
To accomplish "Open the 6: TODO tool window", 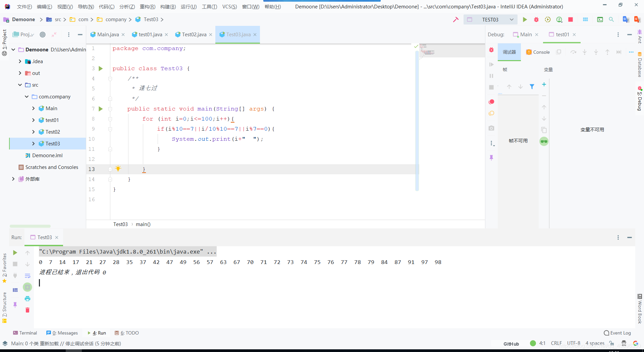I will [127, 333].
